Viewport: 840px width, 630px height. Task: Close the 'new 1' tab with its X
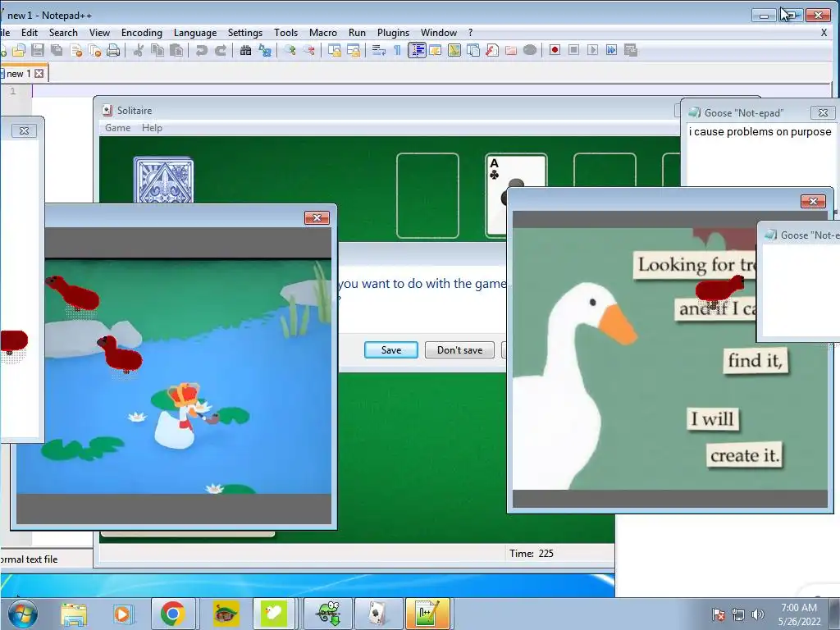pos(39,73)
